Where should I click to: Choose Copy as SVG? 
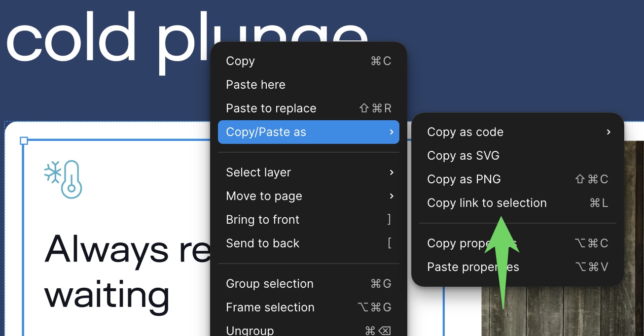(x=463, y=155)
